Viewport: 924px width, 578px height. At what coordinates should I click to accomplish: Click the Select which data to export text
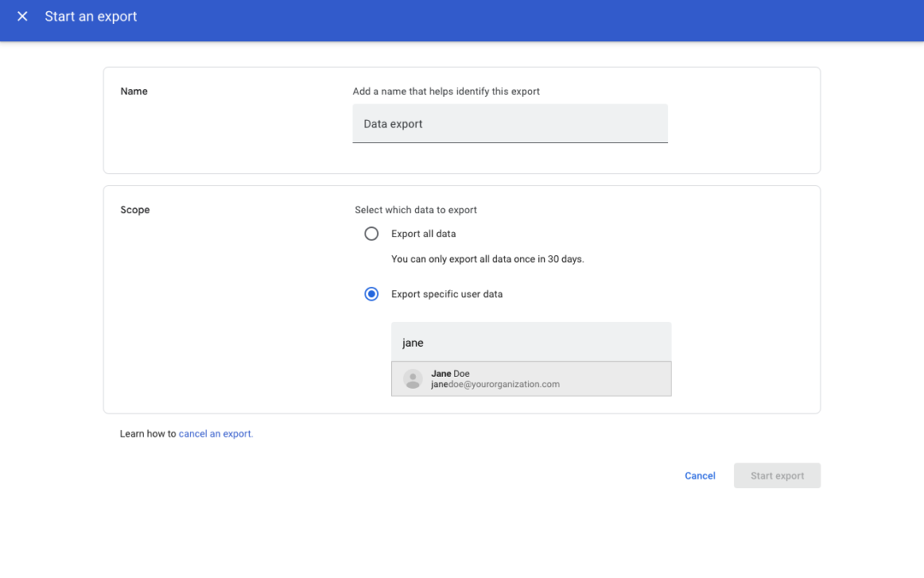[416, 210]
